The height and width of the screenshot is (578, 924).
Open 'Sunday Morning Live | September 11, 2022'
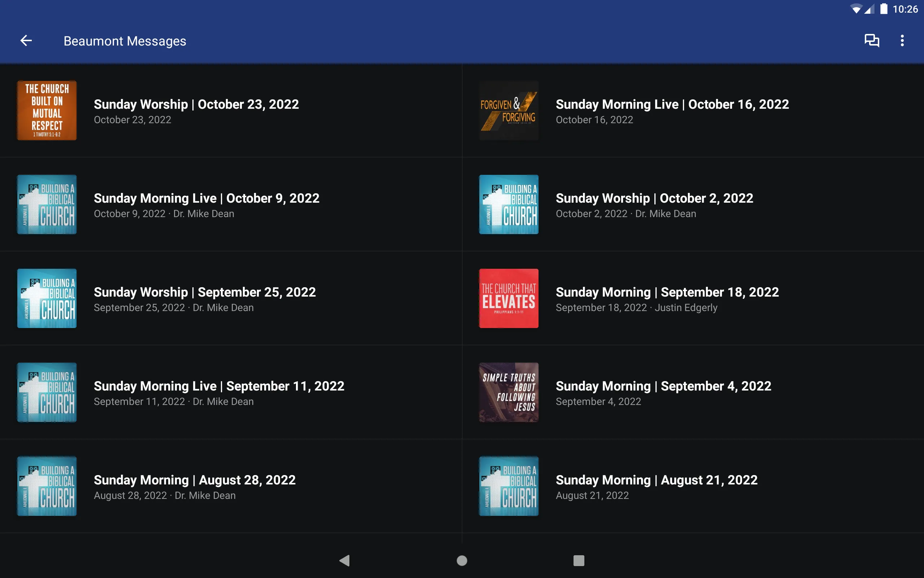231,392
